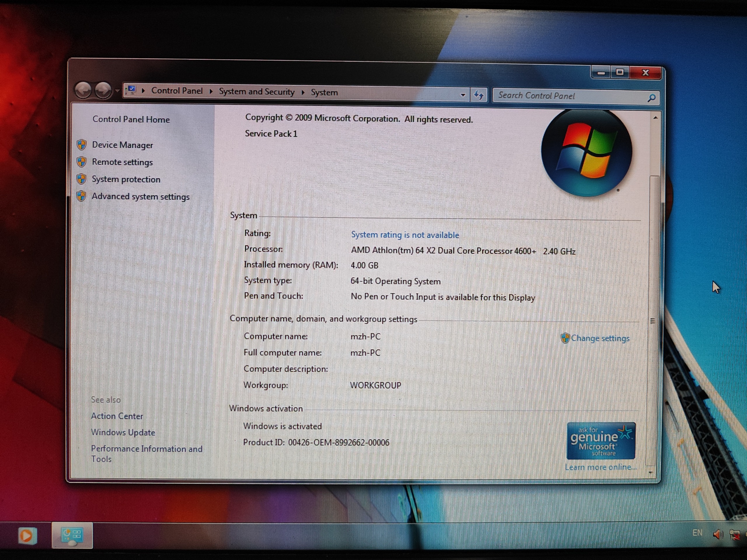The width and height of the screenshot is (747, 560).
Task: Open Control Panel Home
Action: click(x=131, y=119)
